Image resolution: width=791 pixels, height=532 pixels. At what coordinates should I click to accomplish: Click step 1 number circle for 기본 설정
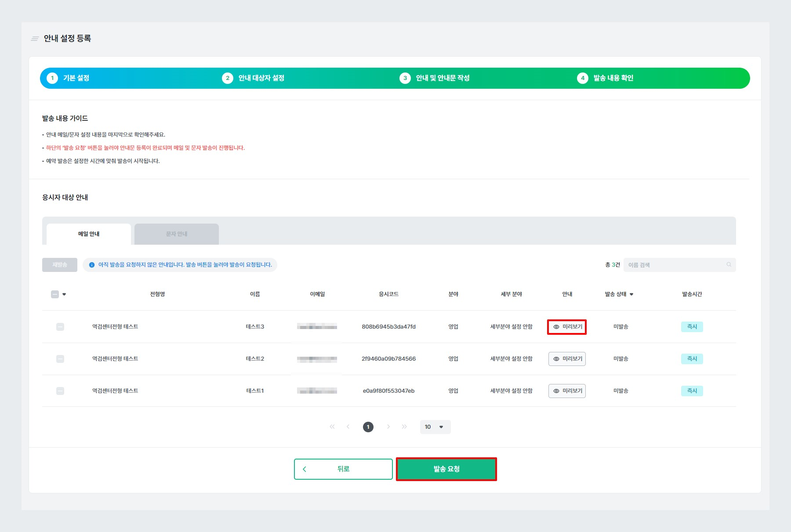52,78
